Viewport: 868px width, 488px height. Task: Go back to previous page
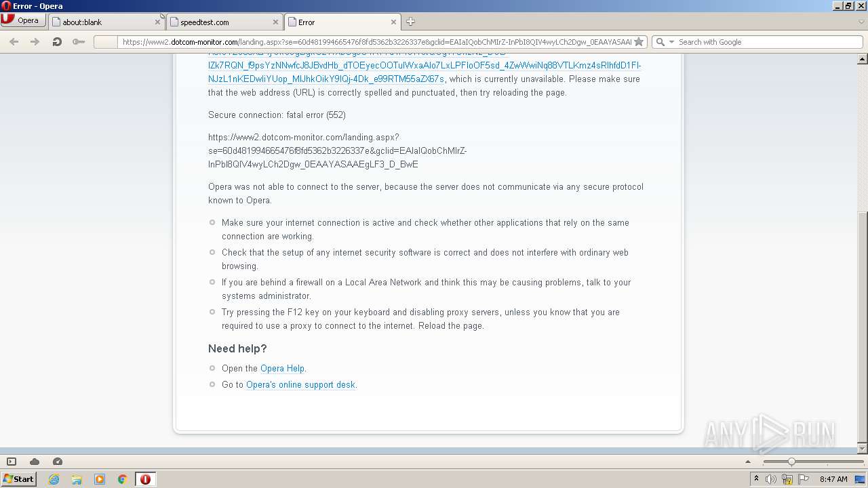pos(14,41)
